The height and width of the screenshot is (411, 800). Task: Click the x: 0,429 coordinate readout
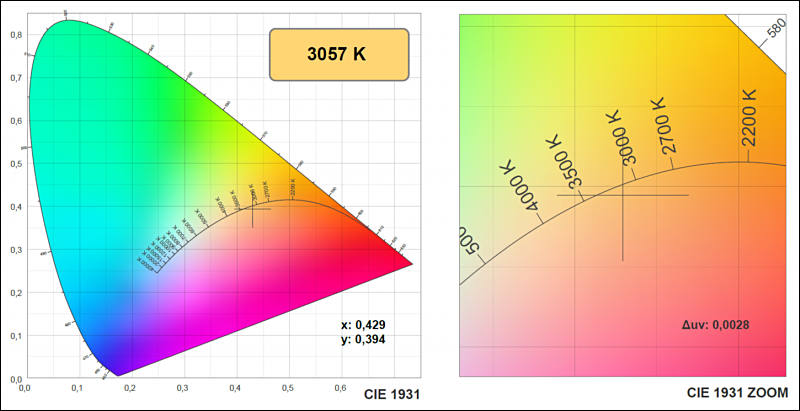363,325
